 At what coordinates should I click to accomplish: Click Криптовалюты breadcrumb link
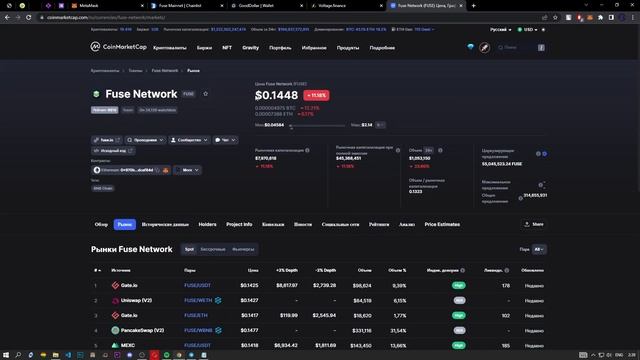pos(105,71)
